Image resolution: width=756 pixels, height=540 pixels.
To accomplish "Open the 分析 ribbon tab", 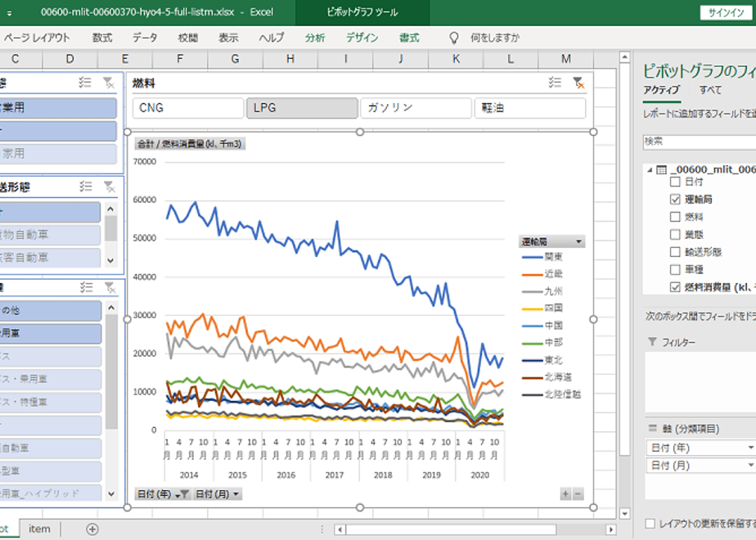I will coord(315,38).
